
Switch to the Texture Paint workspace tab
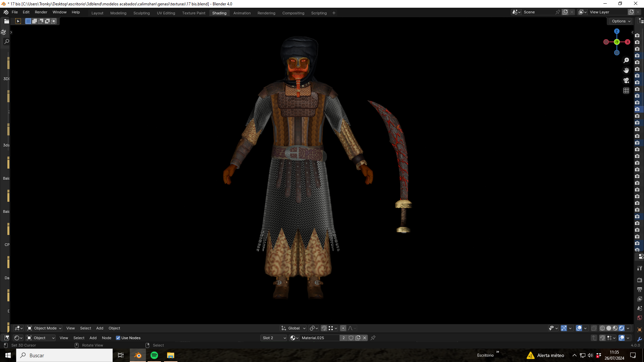click(194, 13)
